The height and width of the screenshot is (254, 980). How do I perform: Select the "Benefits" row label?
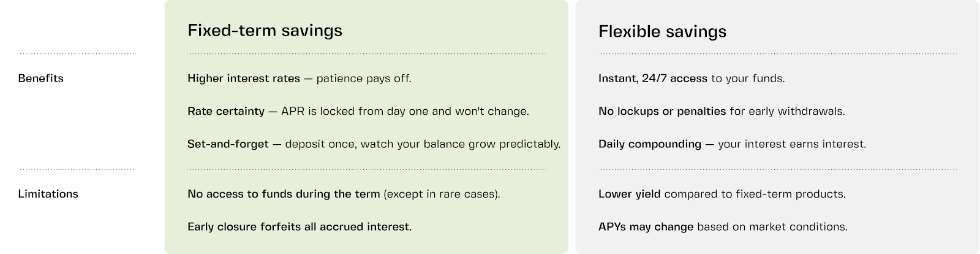click(x=41, y=79)
